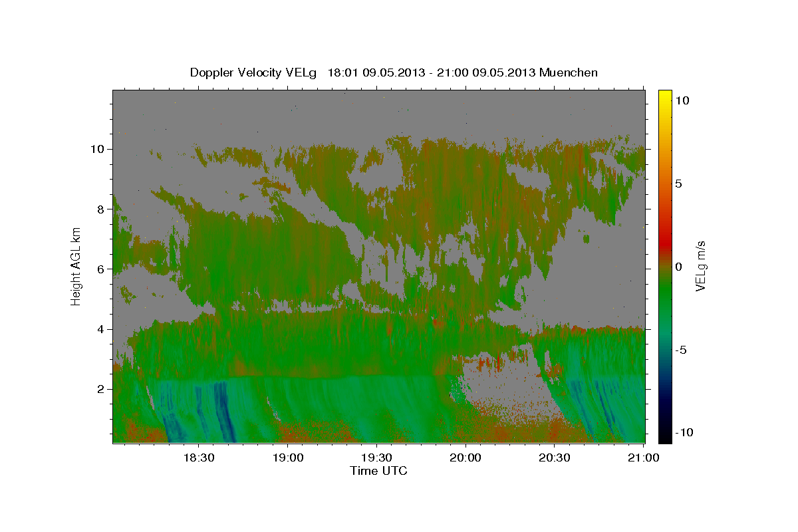Click the colorbar label '-10'

pos(684,432)
